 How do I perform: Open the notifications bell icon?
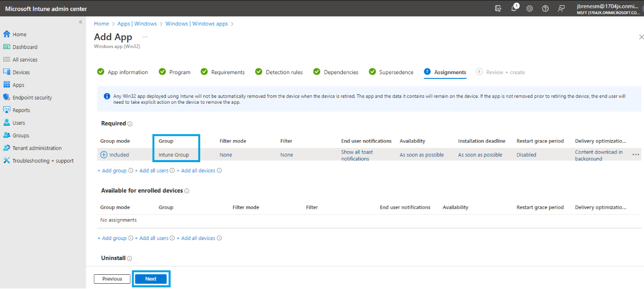coord(514,8)
